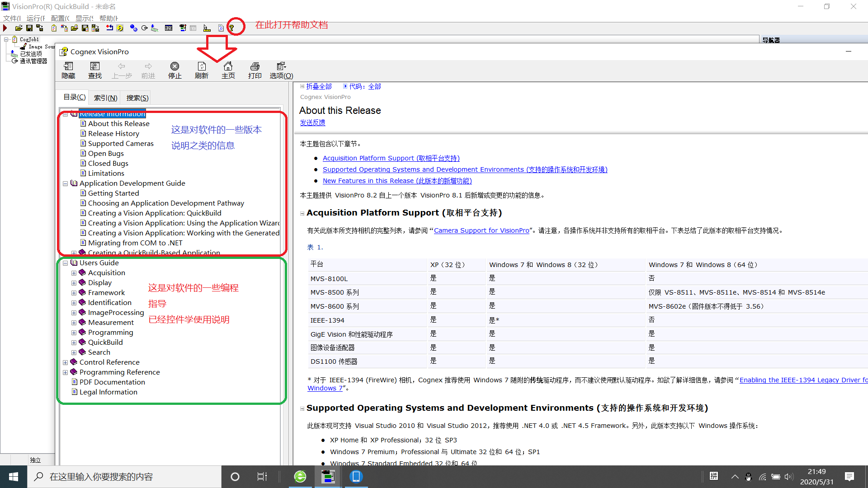Viewport: 868px width, 488px height.
Task: Open Supported Operating Systems and Development Environments link
Action: pyautogui.click(x=465, y=169)
